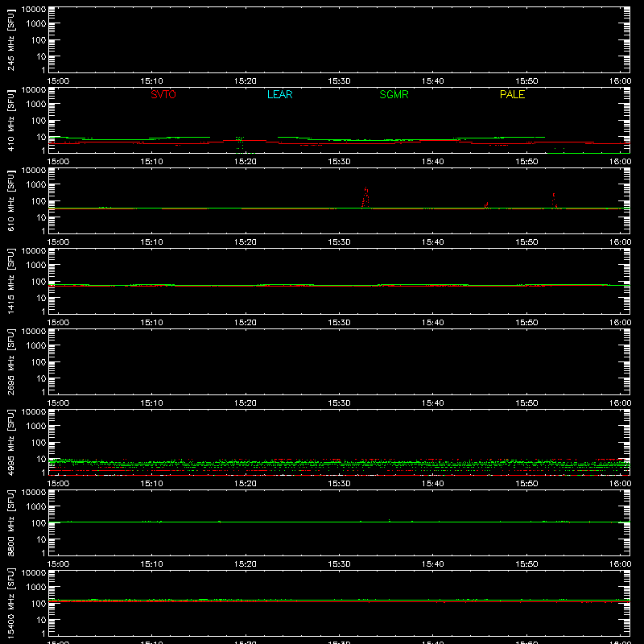Click the 15:10 tick under the 410 MHz panel

click(151, 162)
